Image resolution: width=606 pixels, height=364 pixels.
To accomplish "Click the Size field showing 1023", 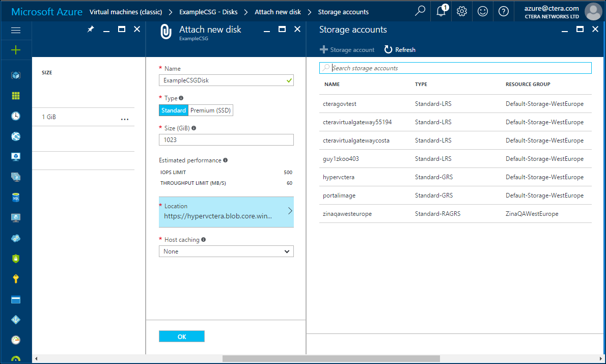I will tap(226, 139).
